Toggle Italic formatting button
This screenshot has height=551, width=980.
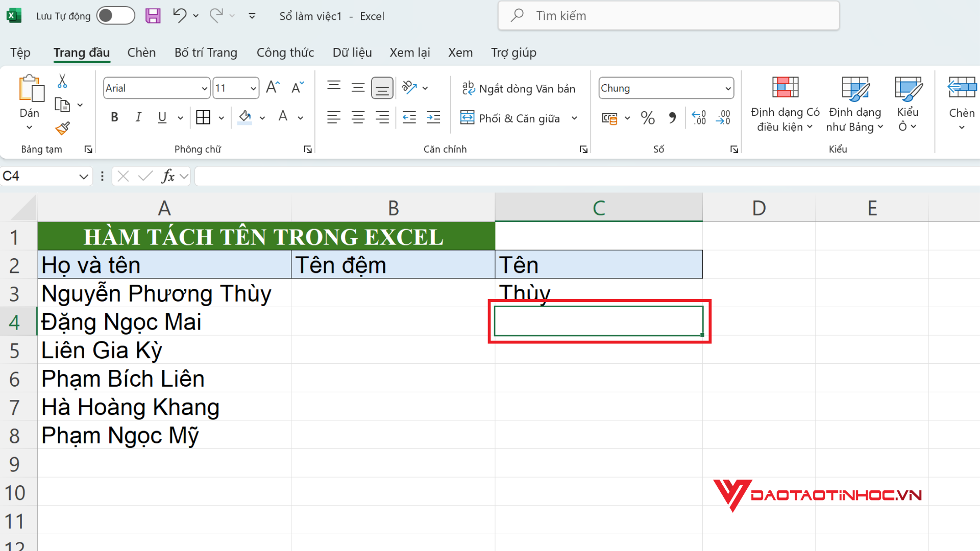pos(138,118)
